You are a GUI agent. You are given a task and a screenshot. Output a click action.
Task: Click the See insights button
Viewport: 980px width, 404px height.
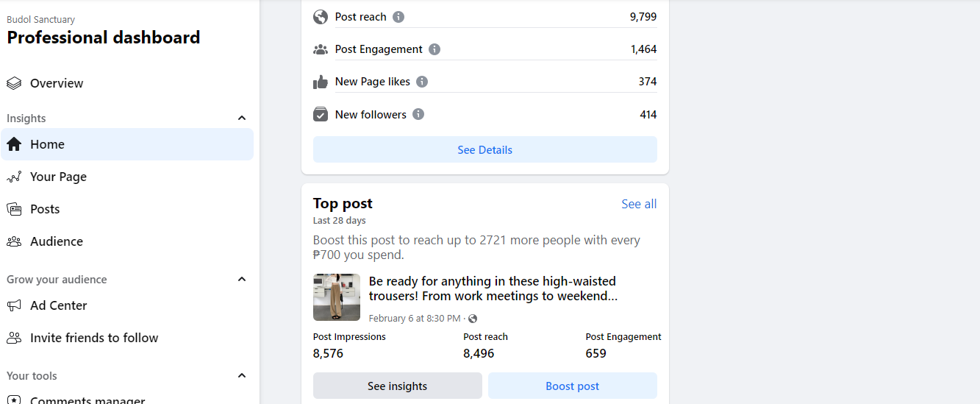pyautogui.click(x=397, y=386)
